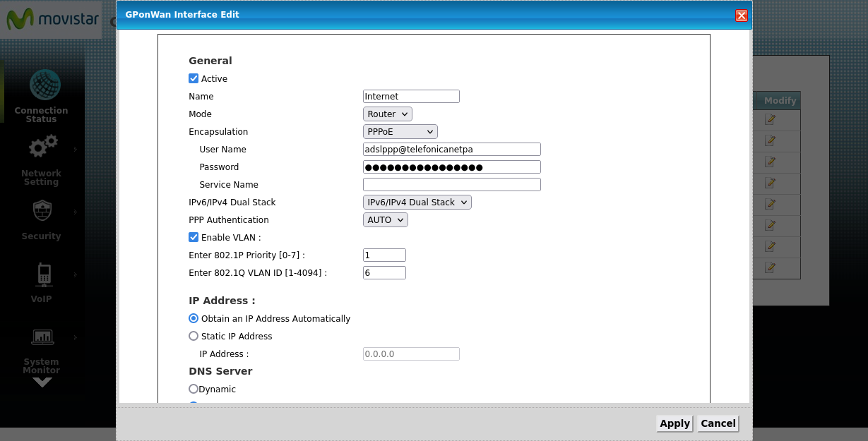Click the User Name input field

click(x=451, y=149)
